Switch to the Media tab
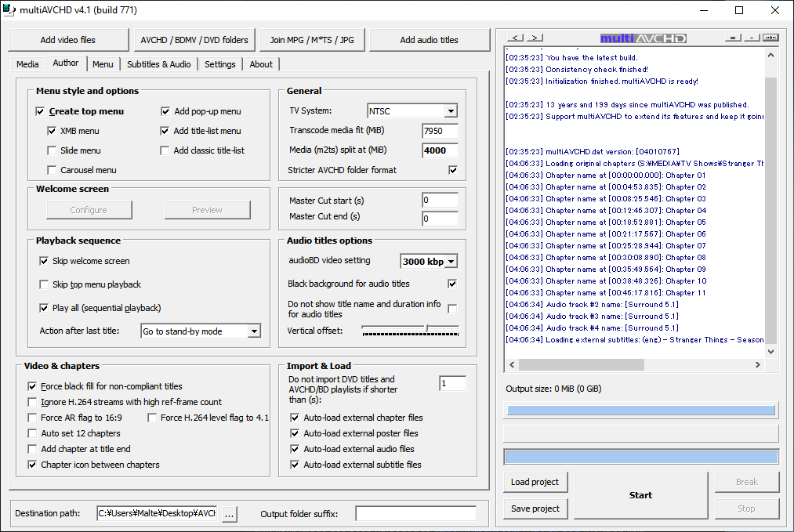The height and width of the screenshot is (532, 794). click(27, 64)
